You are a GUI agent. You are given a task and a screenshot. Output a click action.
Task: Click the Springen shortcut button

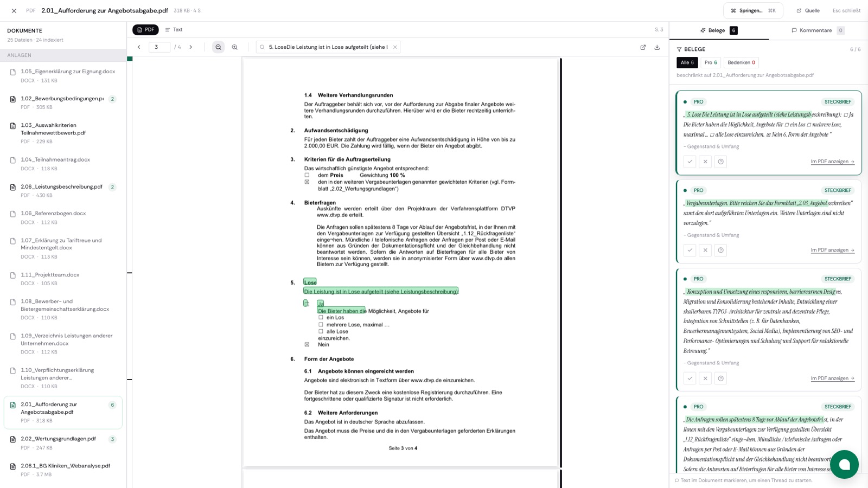753,11
